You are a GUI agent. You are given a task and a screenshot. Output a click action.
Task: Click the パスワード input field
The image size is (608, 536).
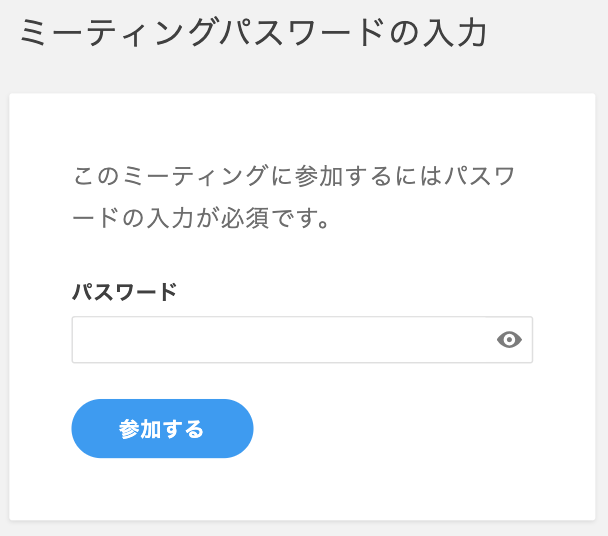280,340
